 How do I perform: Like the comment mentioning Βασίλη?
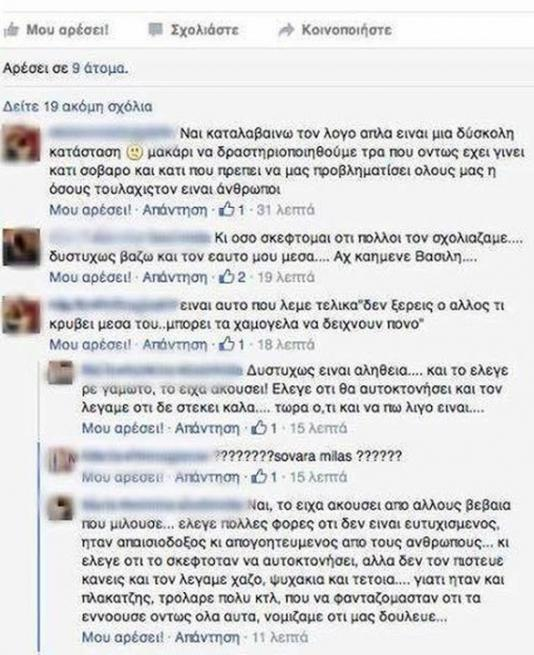pyautogui.click(x=90, y=277)
